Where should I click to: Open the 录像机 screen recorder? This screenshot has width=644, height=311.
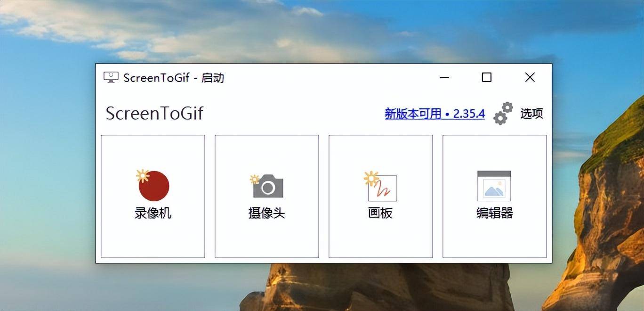point(153,196)
